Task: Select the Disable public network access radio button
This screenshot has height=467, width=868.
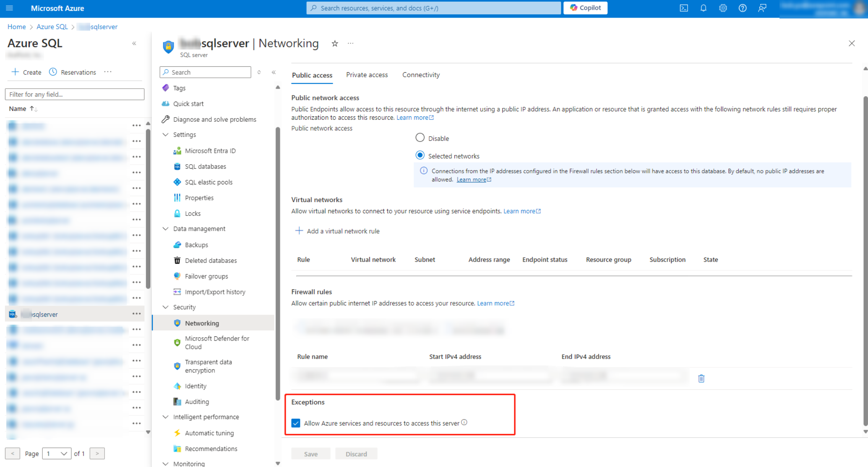Action: 420,137
